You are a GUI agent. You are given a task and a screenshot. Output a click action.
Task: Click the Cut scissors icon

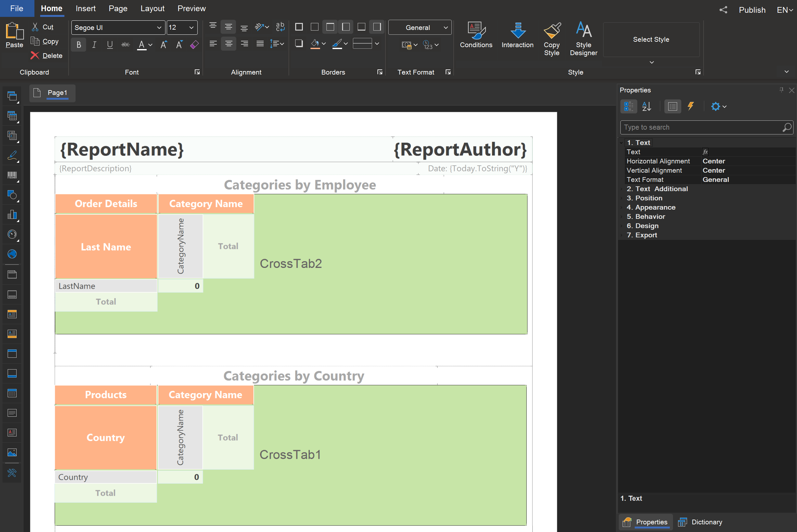[35, 27]
